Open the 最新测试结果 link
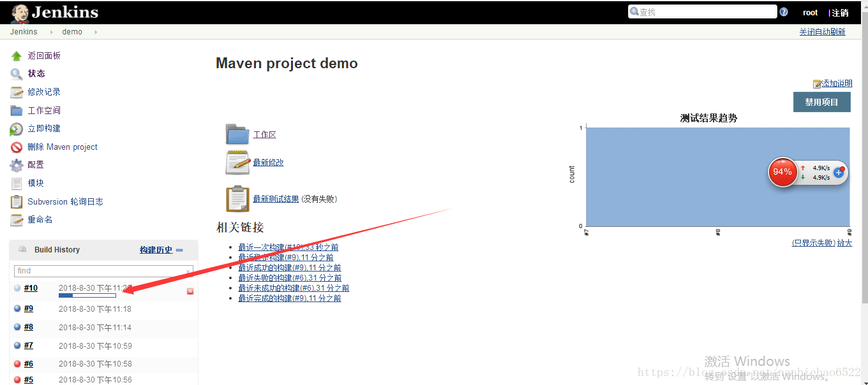The height and width of the screenshot is (385, 868). pyautogui.click(x=276, y=199)
